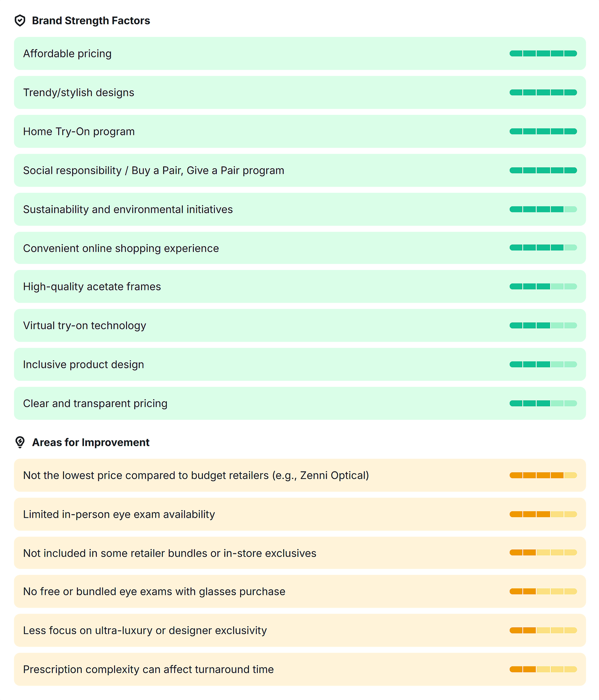This screenshot has height=700, width=599.
Task: Click the lightbulb icon beside Areas for Improvement
Action: pos(20,442)
